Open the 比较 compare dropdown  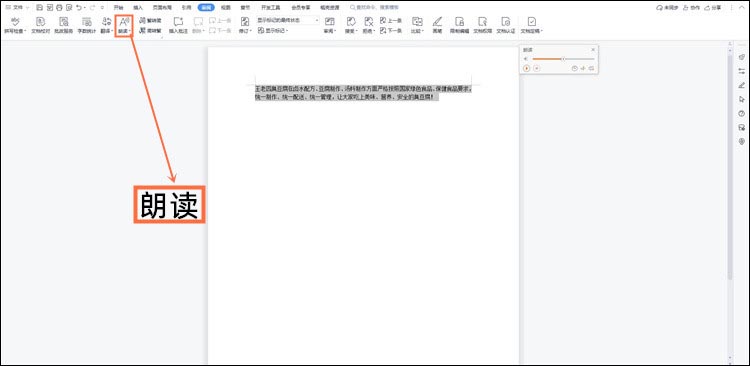[x=417, y=25]
